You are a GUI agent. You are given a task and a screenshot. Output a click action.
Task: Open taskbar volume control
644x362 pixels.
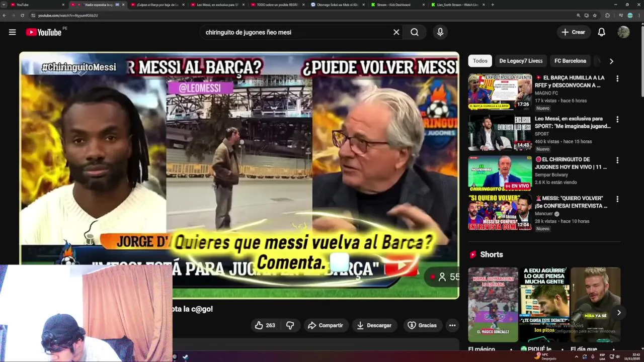tap(618, 356)
